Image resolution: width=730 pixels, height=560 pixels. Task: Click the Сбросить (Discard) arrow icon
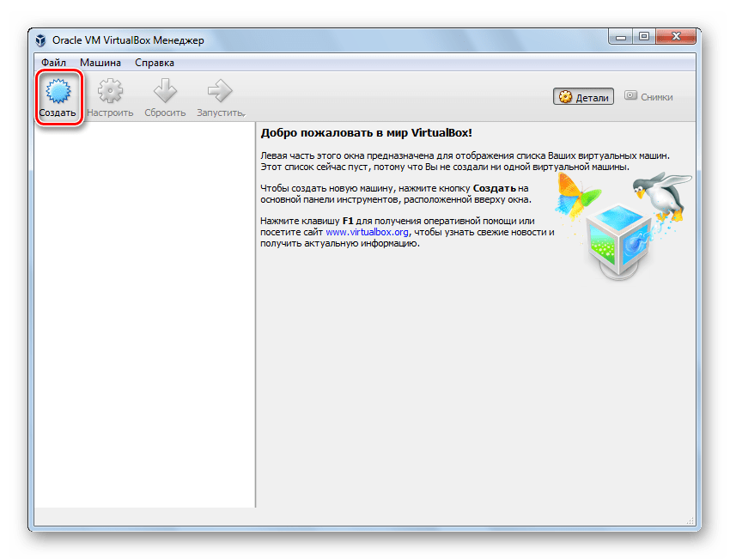pyautogui.click(x=165, y=93)
